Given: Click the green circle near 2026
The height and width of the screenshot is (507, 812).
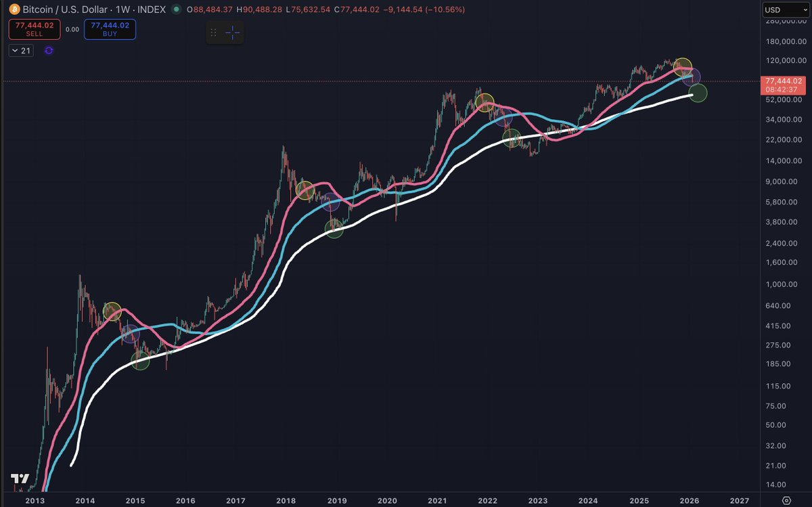Looking at the screenshot, I should point(698,93).
